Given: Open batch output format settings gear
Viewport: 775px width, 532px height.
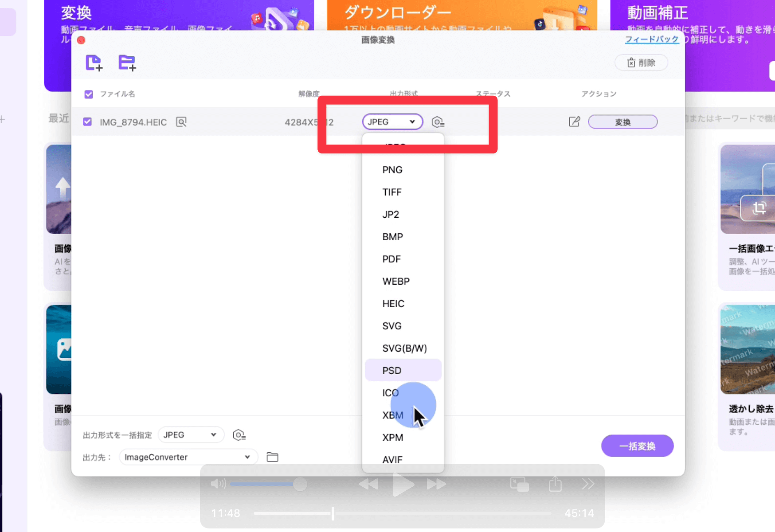Looking at the screenshot, I should pos(239,434).
